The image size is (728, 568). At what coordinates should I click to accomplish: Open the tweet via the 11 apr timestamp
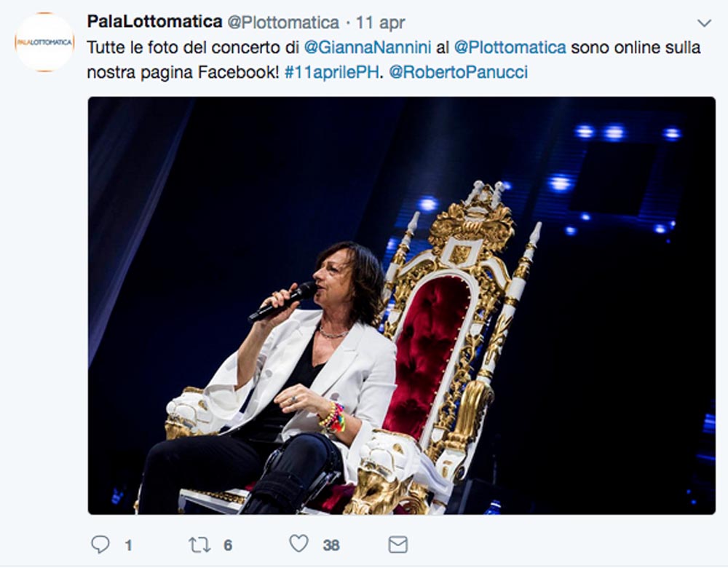click(380, 23)
